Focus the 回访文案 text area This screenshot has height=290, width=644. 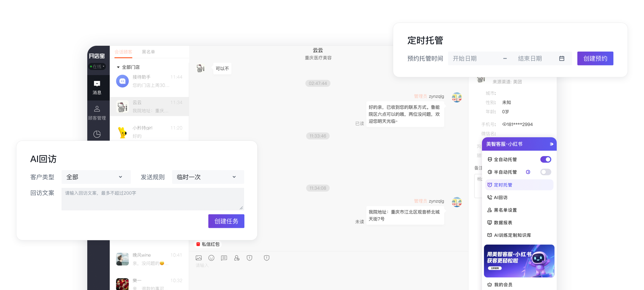point(153,199)
